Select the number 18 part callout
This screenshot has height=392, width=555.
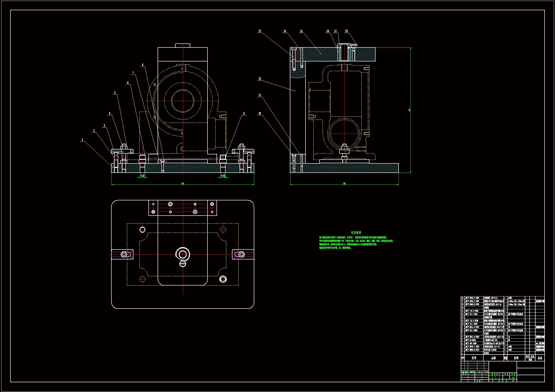[x=346, y=31]
